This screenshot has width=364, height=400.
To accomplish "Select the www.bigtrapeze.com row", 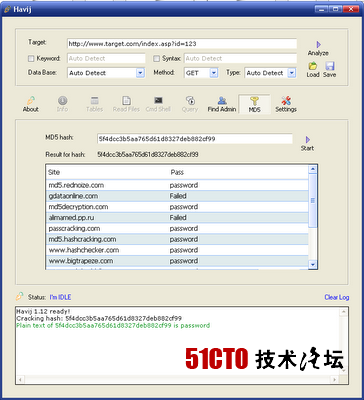I will tap(177, 261).
